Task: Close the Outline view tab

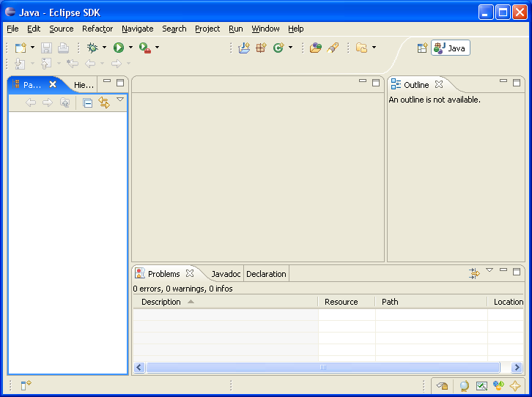Action: [x=439, y=84]
